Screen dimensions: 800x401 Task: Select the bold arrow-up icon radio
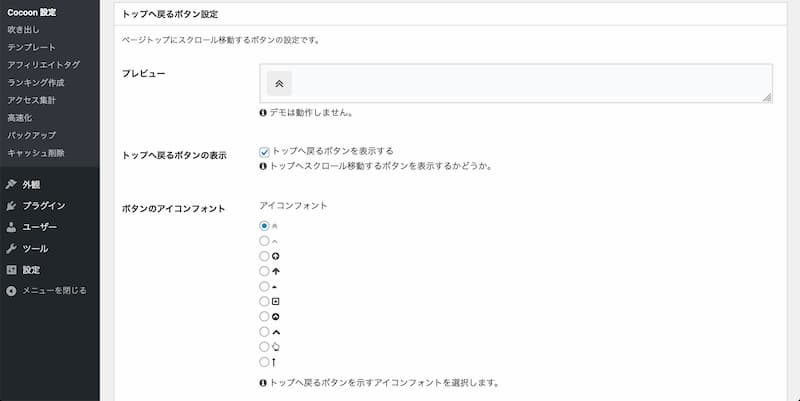[x=264, y=271]
